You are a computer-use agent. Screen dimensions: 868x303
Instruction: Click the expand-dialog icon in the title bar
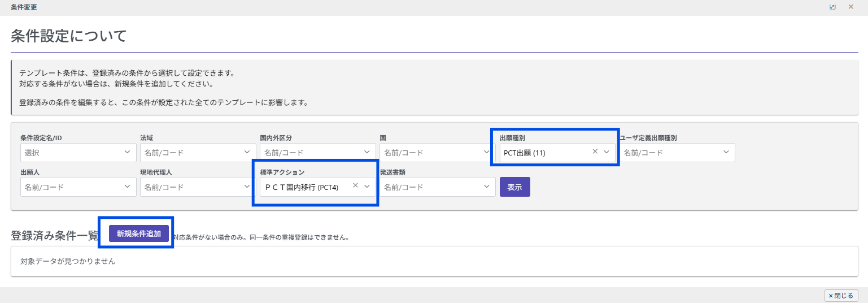tap(832, 7)
